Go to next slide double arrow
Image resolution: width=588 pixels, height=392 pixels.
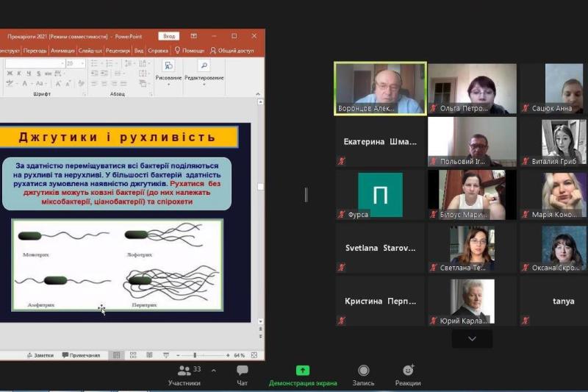(261, 337)
